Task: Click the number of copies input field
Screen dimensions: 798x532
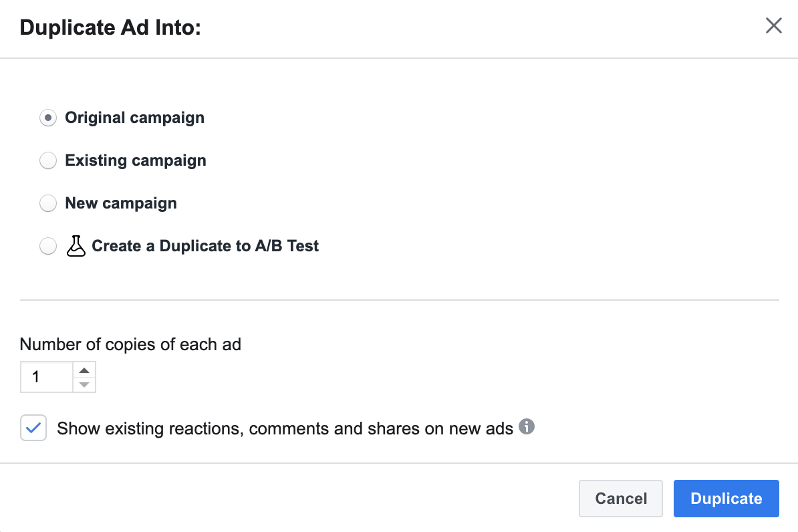Action: pyautogui.click(x=46, y=377)
